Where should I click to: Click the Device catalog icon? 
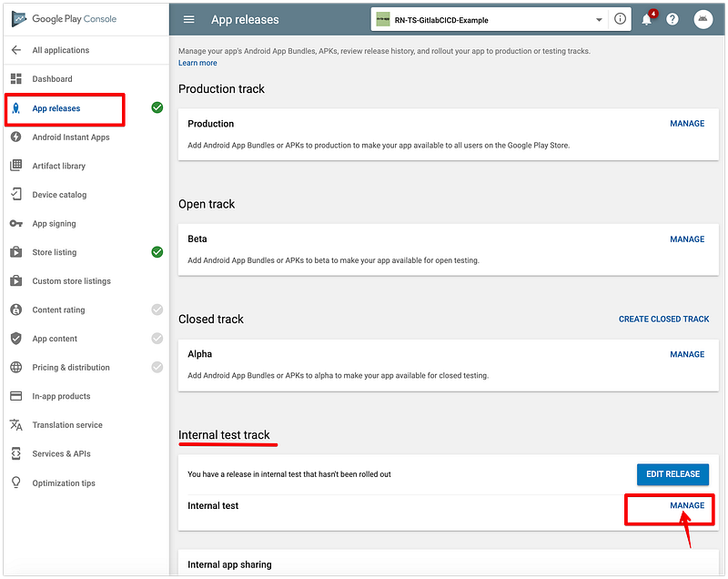16,194
